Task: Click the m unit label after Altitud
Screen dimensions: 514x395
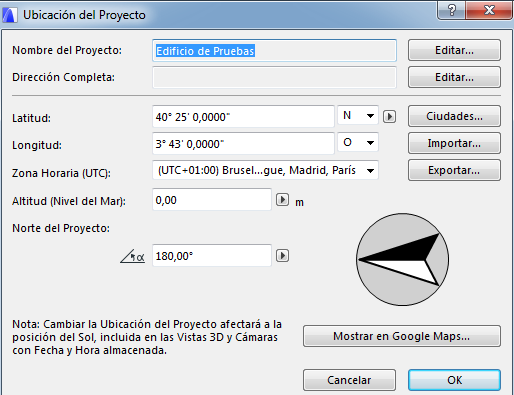Action: 299,202
